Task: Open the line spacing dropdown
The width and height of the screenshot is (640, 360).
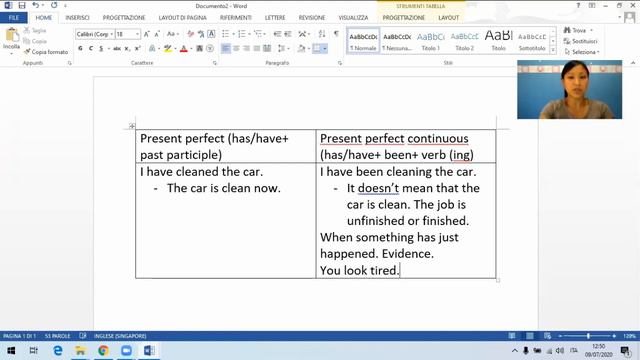Action: coord(282,49)
